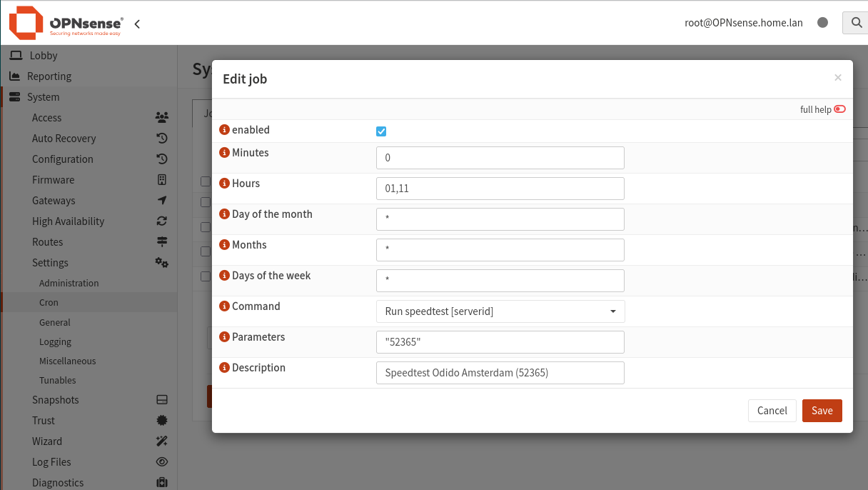Click the Auto Recovery history icon
Image resolution: width=868 pixels, height=490 pixels.
[x=162, y=139]
